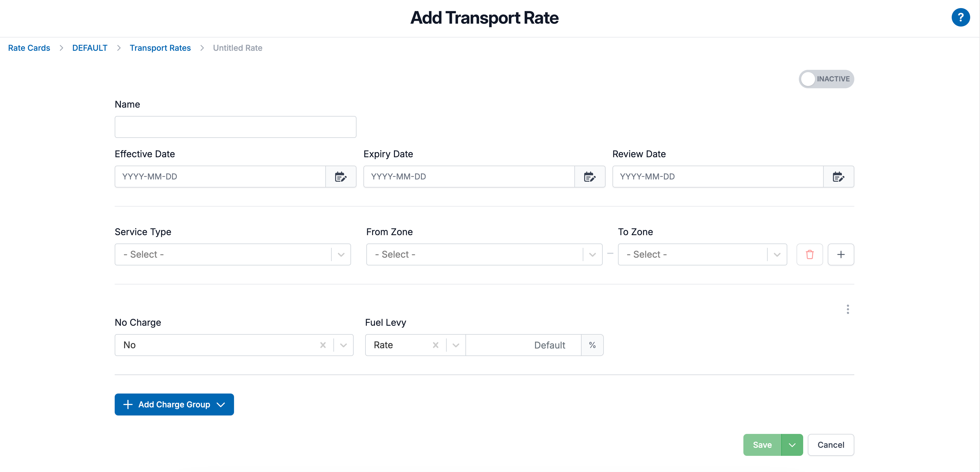
Task: Open the charge group options menu
Action: [x=848, y=309]
